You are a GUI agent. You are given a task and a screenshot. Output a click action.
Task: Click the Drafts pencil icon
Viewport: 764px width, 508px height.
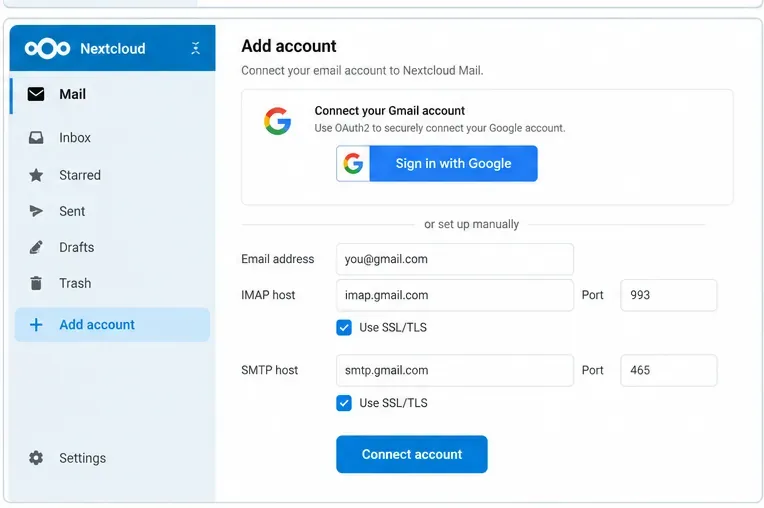tap(36, 247)
